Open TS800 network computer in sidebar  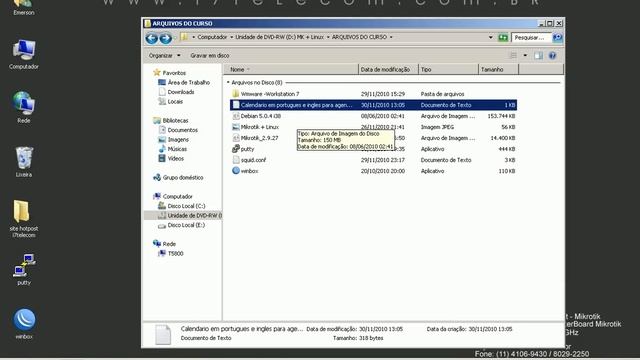(x=176, y=253)
